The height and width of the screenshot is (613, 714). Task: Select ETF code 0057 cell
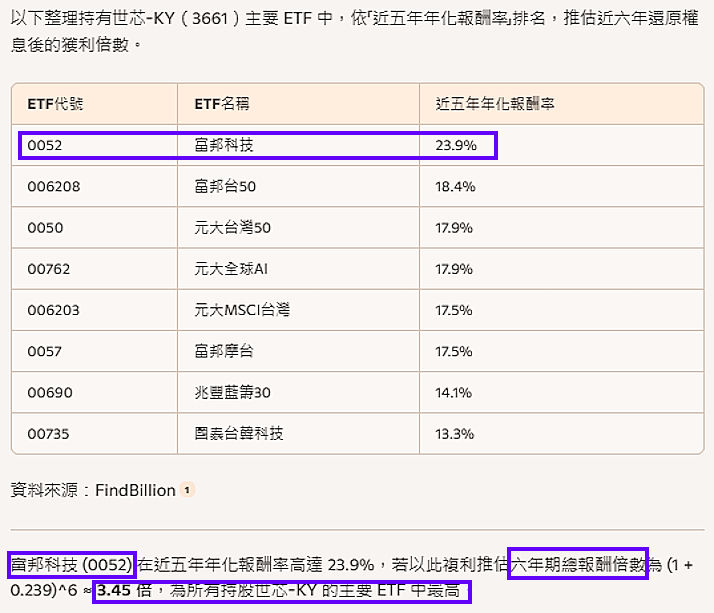pos(95,351)
